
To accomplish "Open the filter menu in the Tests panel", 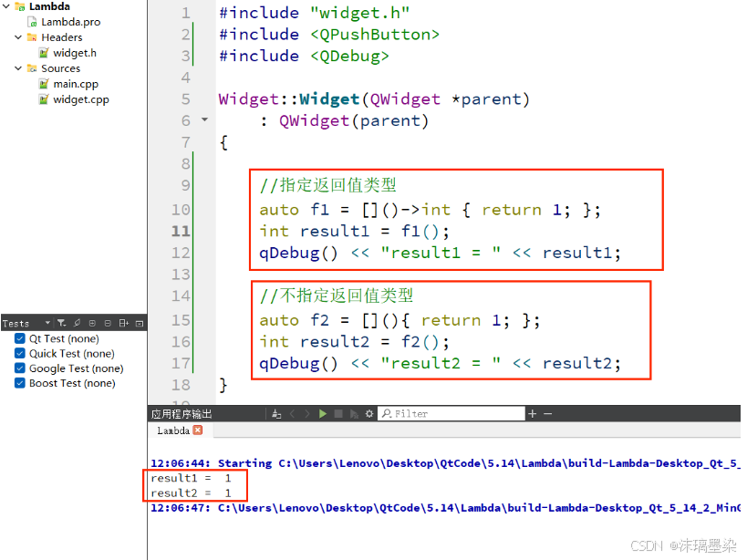I will pyautogui.click(x=61, y=324).
